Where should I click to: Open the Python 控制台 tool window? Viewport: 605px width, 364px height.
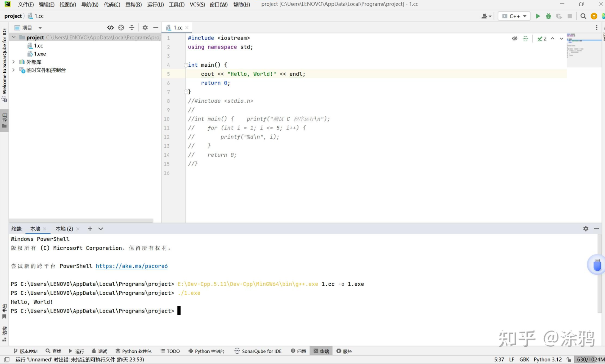pos(206,351)
